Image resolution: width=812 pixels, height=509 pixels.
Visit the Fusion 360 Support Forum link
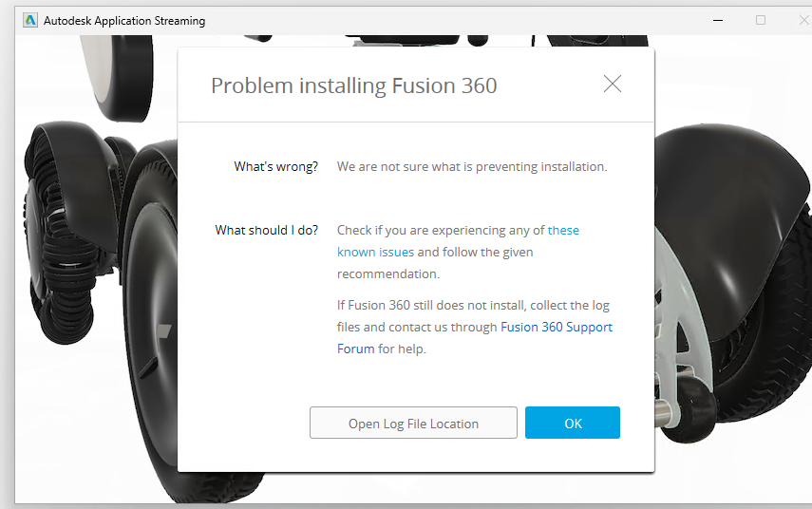click(x=556, y=327)
